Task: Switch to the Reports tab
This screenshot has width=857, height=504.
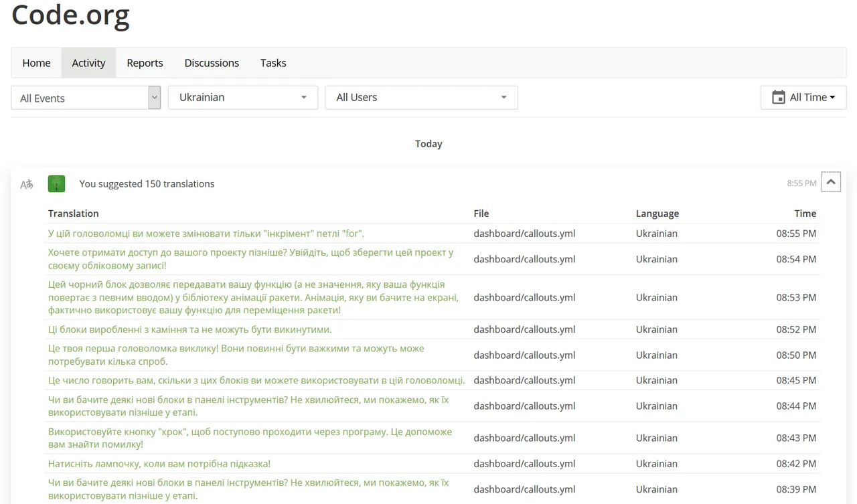Action: coord(145,63)
